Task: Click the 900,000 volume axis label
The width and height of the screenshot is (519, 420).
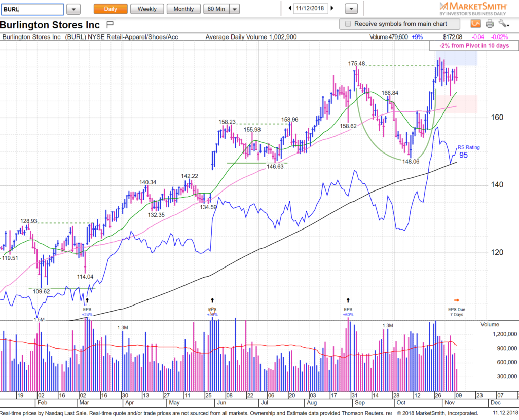Action: click(x=506, y=348)
